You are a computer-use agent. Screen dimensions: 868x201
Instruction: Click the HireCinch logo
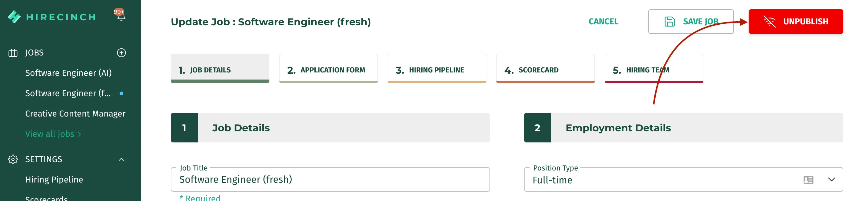(x=52, y=17)
